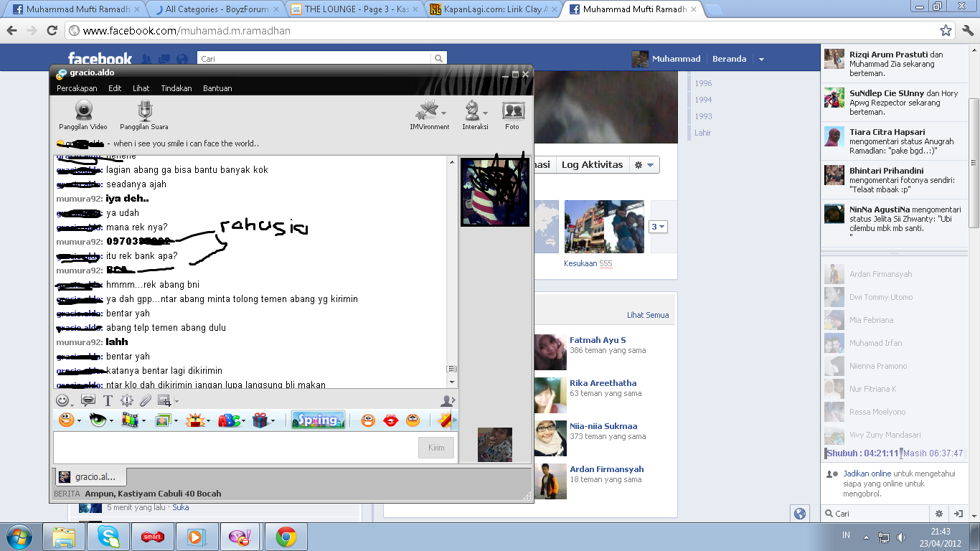Click the audibles lips speech-bubble icon

[x=88, y=400]
